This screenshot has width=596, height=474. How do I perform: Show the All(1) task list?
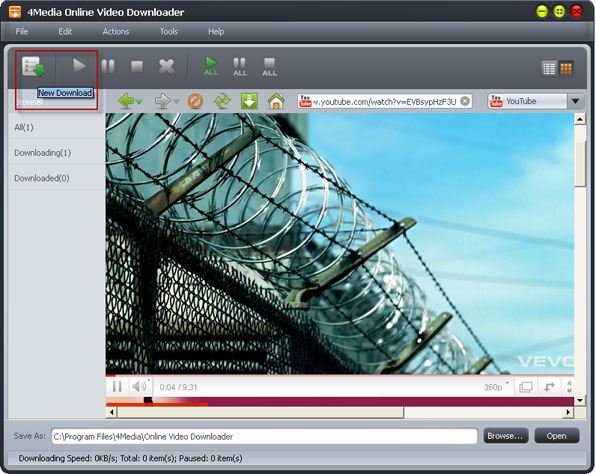point(56,127)
